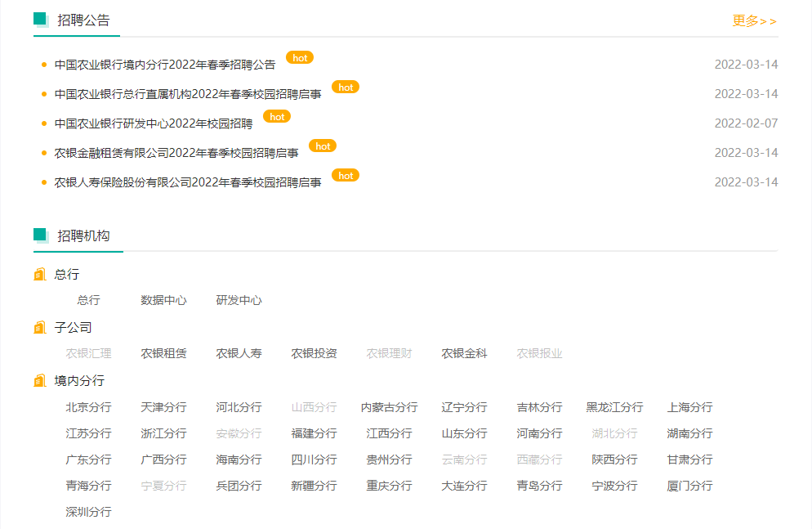Click hot badge on 总行直属机构 announcement row
Viewport: 812px width, 529px height.
click(346, 87)
